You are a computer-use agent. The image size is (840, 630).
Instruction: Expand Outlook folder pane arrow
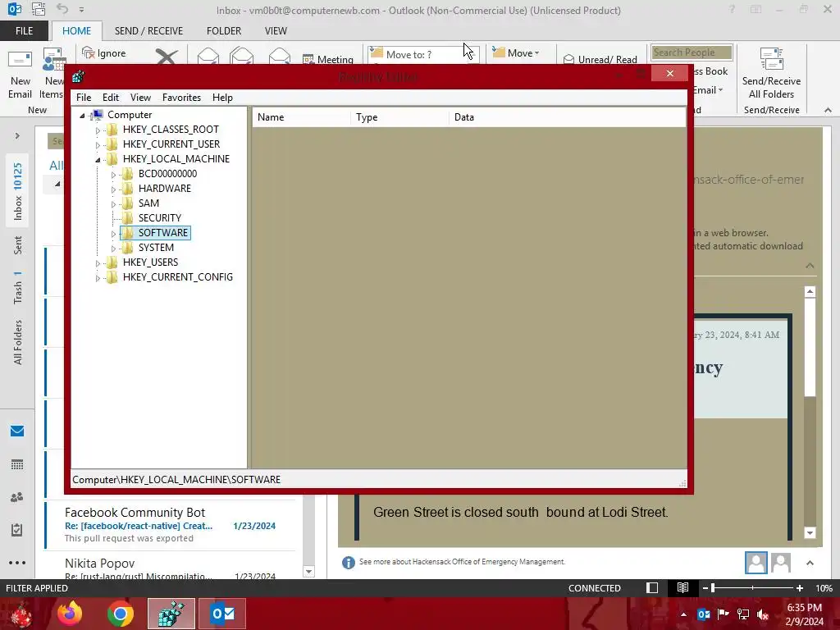coord(17,136)
